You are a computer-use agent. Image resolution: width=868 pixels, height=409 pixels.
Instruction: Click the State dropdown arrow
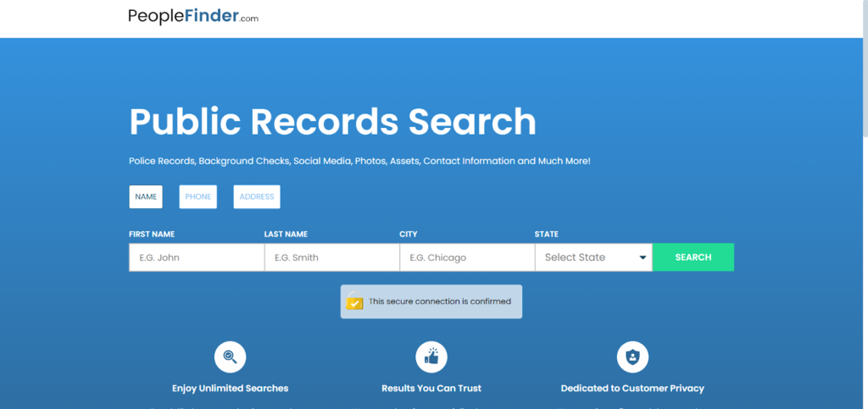[643, 257]
